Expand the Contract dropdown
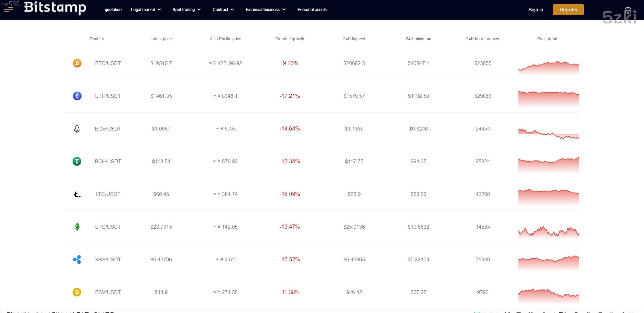The height and width of the screenshot is (313, 644). coord(223,10)
